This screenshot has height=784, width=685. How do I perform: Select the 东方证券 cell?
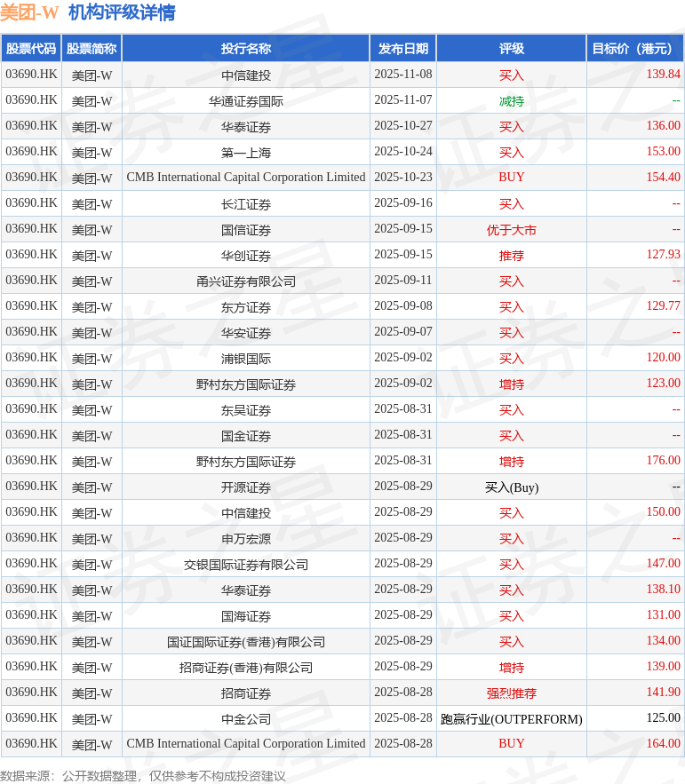coord(246,307)
